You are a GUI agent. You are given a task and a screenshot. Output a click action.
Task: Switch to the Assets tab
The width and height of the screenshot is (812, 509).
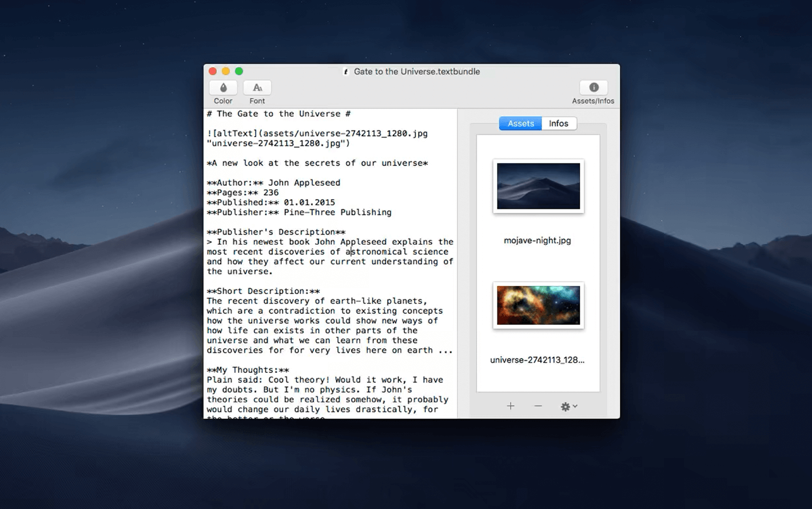520,124
